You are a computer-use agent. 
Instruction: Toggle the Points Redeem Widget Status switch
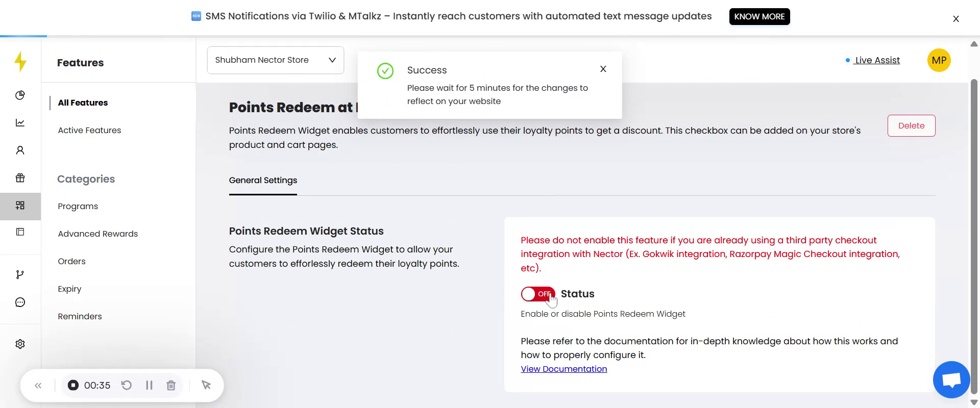pos(537,294)
